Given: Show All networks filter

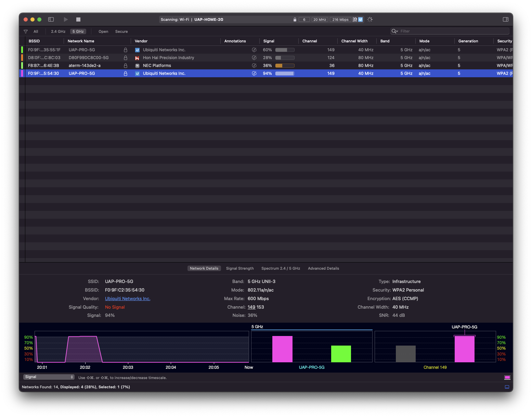Looking at the screenshot, I should 36,31.
